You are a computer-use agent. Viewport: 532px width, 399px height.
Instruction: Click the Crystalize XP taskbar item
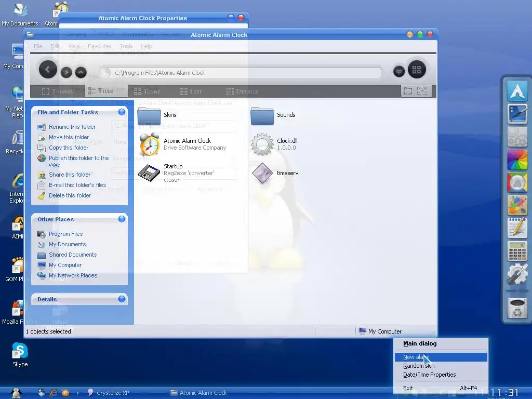(108, 393)
